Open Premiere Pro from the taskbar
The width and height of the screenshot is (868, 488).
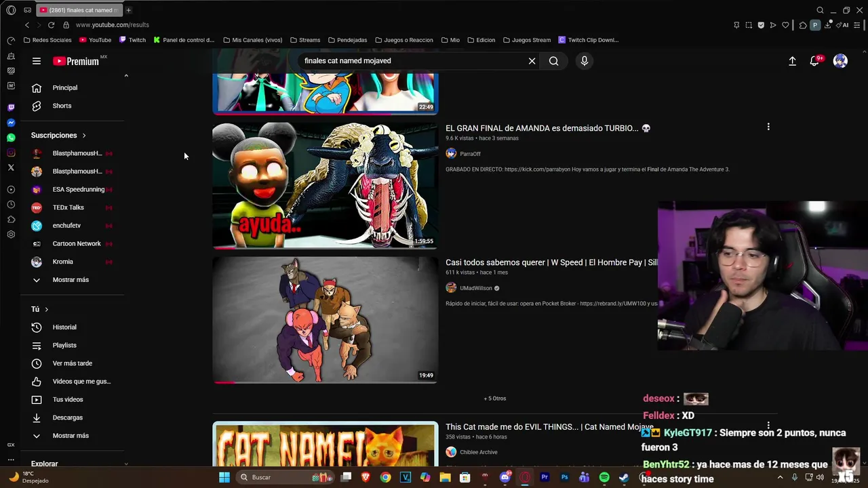coord(545,477)
